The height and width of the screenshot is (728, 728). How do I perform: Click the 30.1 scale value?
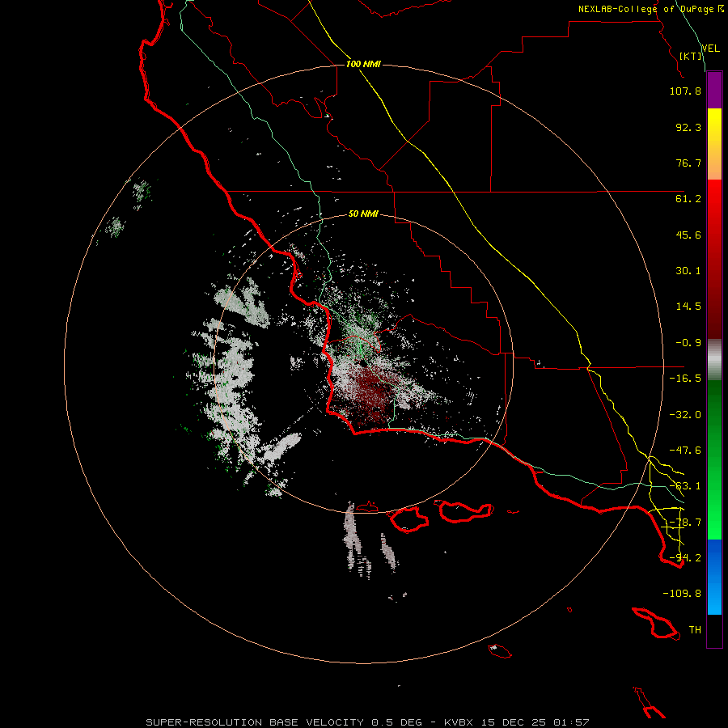pos(688,271)
